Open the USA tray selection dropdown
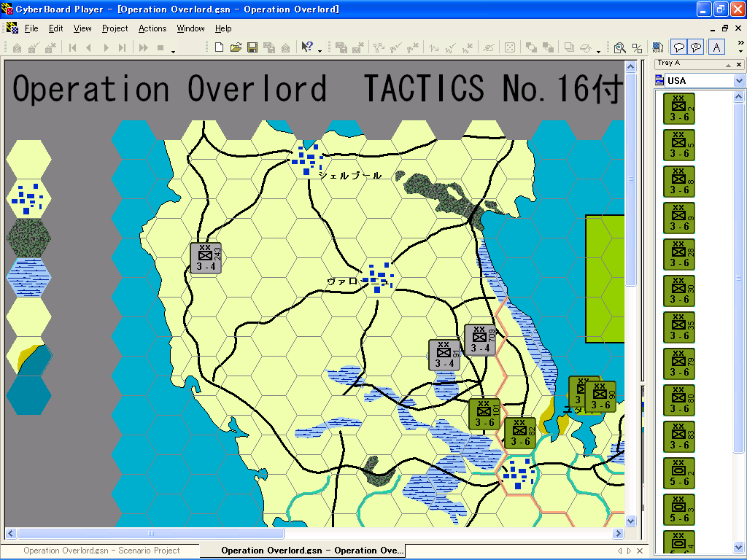747x560 pixels. point(739,81)
